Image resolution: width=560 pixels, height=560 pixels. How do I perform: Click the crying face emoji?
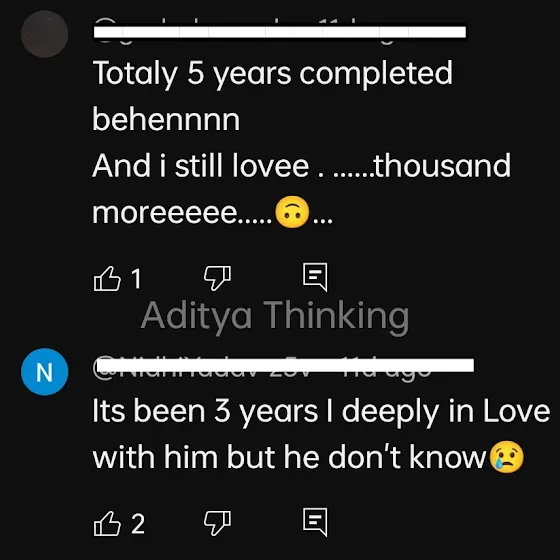(x=507, y=457)
